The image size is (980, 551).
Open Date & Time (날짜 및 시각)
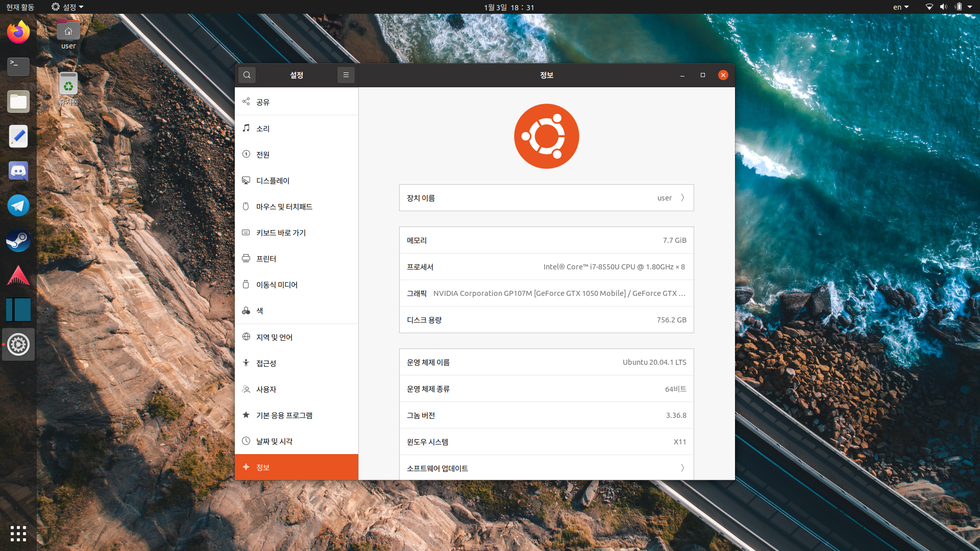click(296, 441)
